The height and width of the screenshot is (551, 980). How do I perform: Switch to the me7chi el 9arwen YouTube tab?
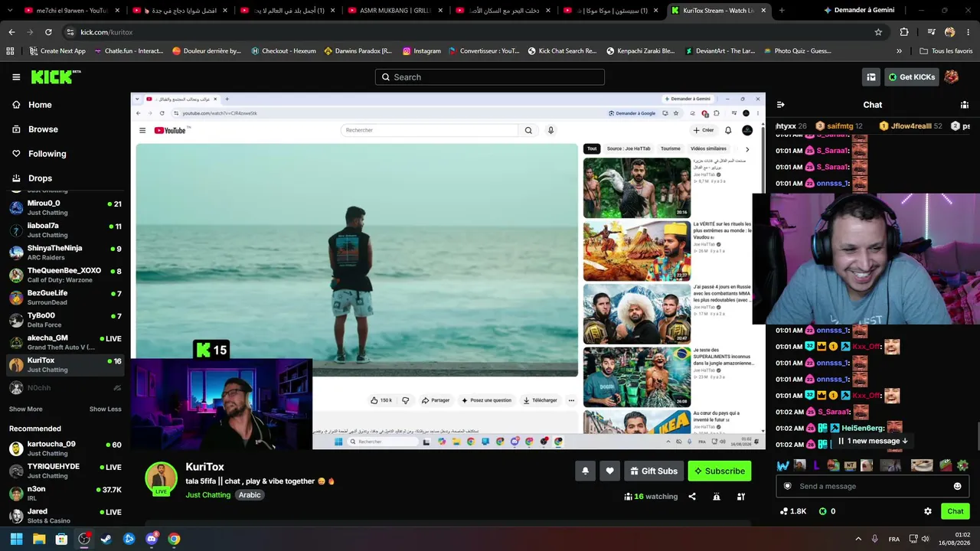71,11
